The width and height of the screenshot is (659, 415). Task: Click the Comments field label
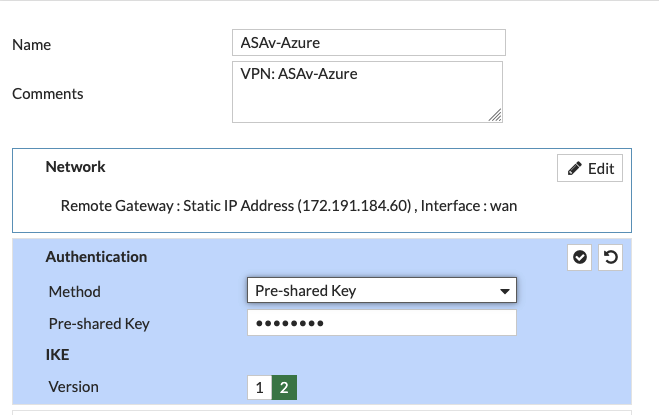pyautogui.click(x=48, y=94)
